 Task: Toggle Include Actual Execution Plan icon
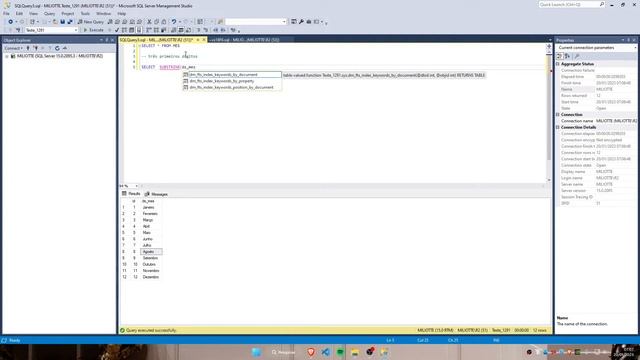(x=149, y=30)
